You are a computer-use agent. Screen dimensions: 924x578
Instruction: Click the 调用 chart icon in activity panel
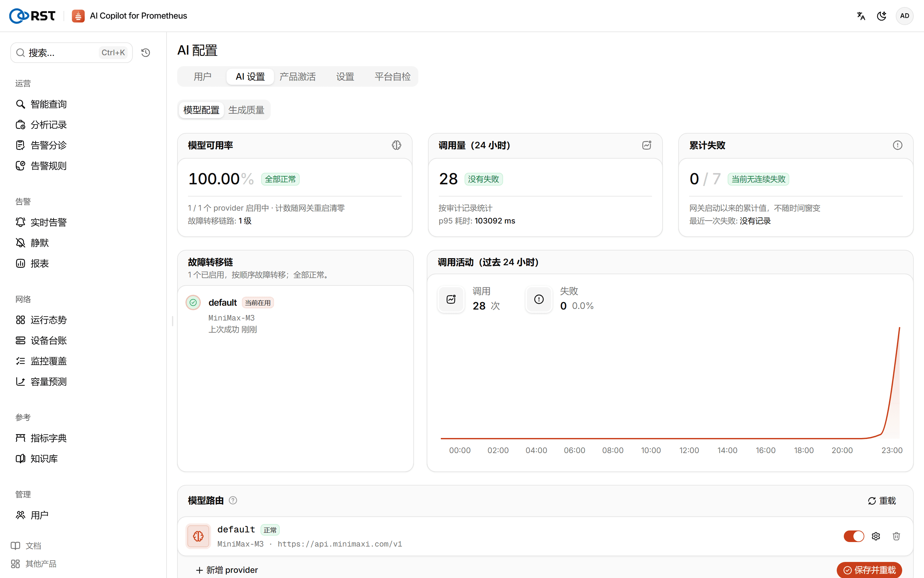[x=451, y=299]
